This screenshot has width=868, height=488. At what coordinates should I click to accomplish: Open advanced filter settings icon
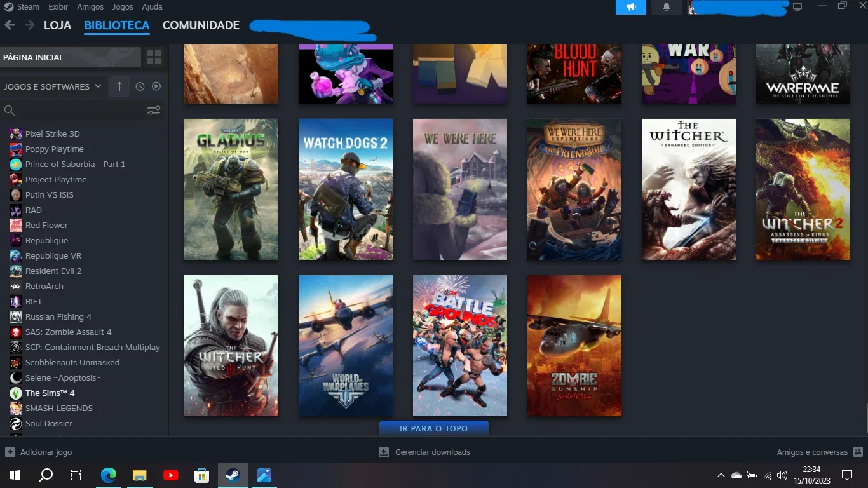[x=154, y=111]
